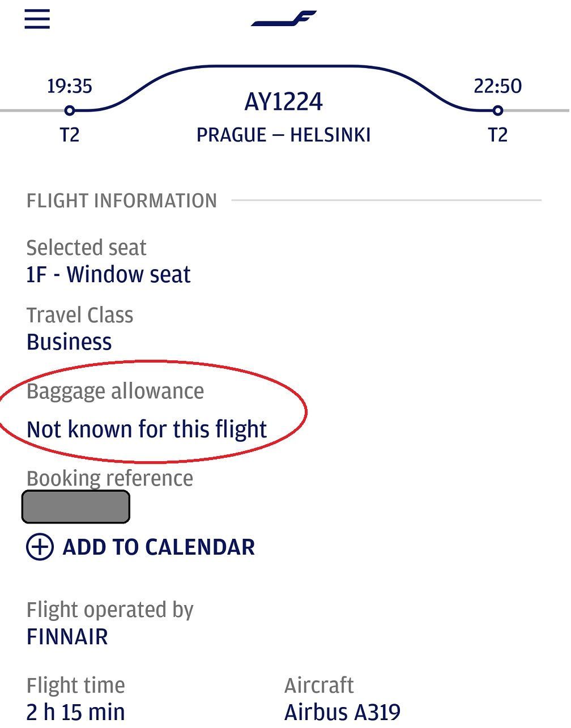571x728 pixels.
Task: Tap the greyed-out booking reference field
Action: click(76, 506)
